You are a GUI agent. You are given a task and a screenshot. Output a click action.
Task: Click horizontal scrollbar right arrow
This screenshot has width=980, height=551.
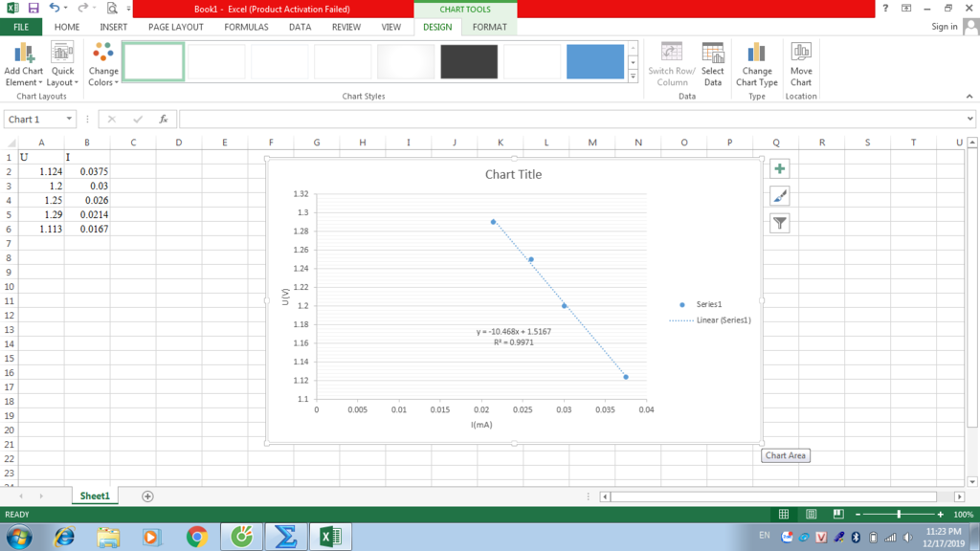(x=959, y=496)
